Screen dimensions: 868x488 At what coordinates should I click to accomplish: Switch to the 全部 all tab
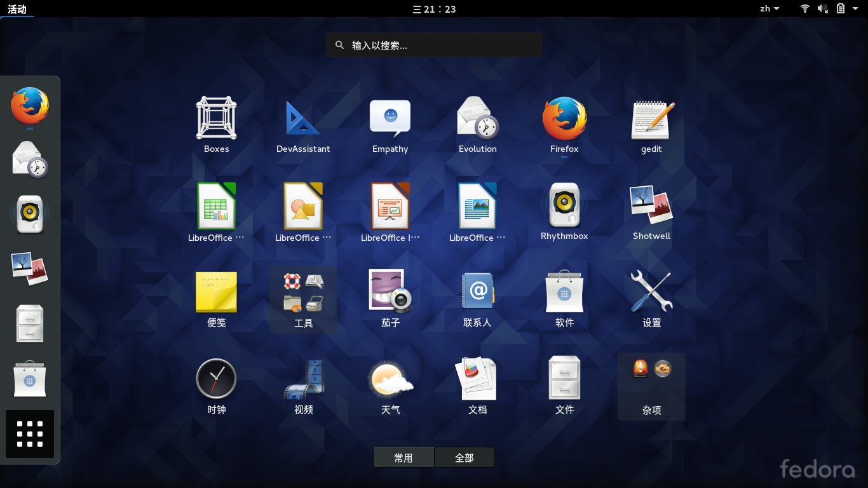pyautogui.click(x=465, y=457)
